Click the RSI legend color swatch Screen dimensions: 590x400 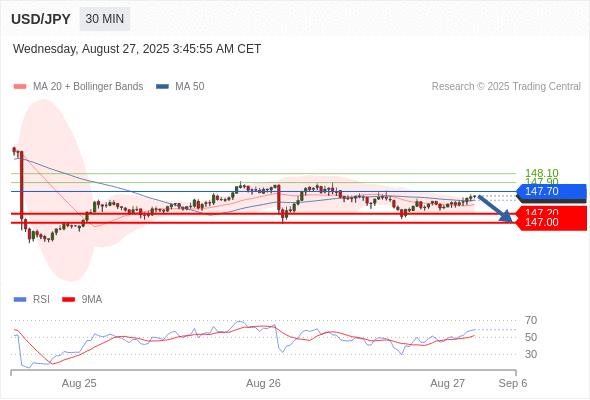tap(20, 300)
